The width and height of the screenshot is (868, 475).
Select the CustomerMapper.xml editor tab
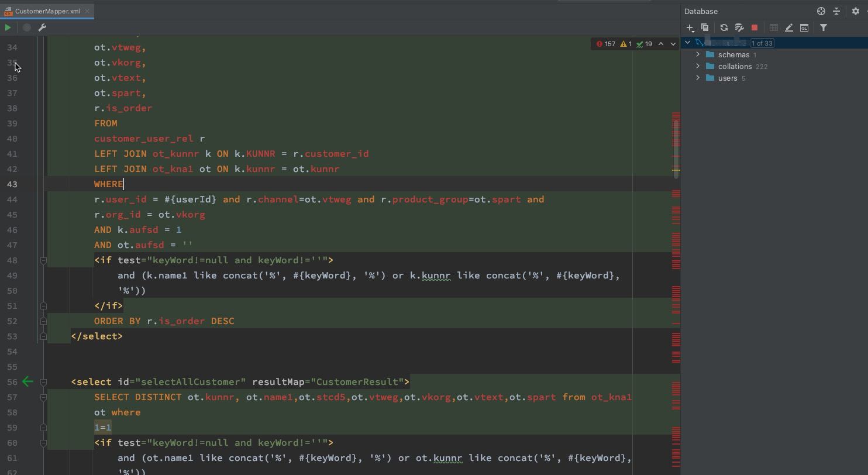[x=47, y=11]
